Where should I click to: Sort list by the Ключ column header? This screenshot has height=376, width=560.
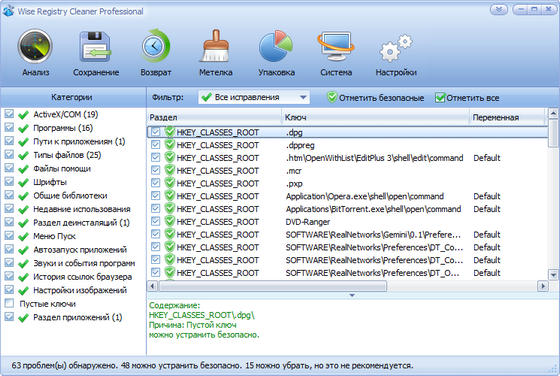[375, 117]
